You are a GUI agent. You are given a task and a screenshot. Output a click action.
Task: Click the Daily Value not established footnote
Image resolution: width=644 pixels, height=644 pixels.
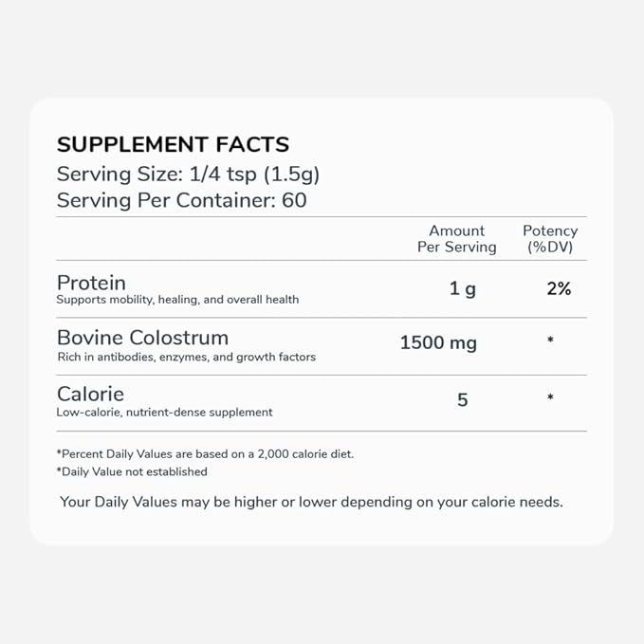point(132,471)
